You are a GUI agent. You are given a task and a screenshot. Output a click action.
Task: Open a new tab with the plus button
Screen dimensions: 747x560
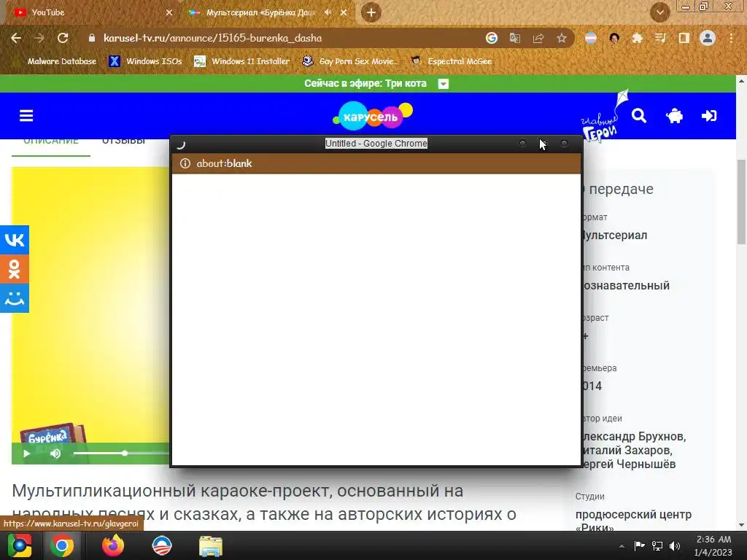[371, 12]
